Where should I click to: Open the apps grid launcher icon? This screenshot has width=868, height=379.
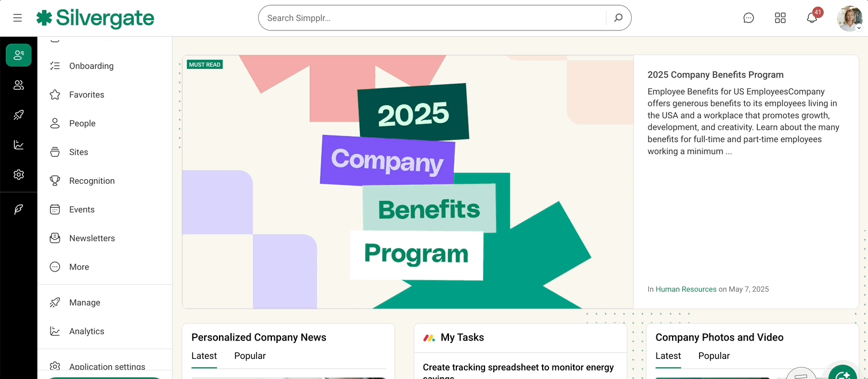click(x=780, y=18)
